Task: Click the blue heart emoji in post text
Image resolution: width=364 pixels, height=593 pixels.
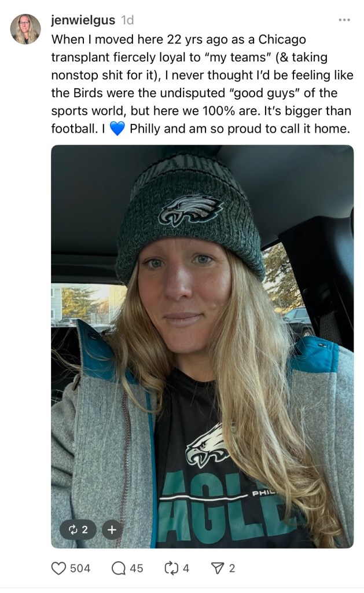Action: click(117, 129)
